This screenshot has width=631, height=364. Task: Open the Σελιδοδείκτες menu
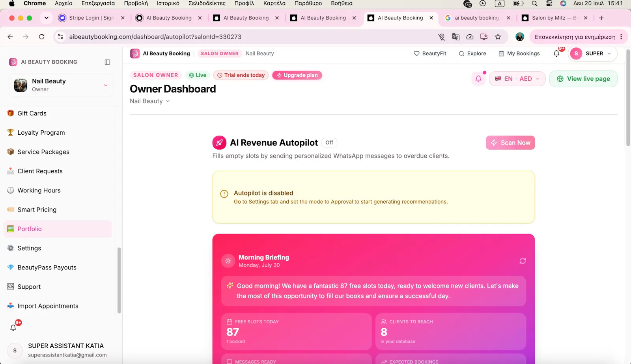[x=207, y=4]
